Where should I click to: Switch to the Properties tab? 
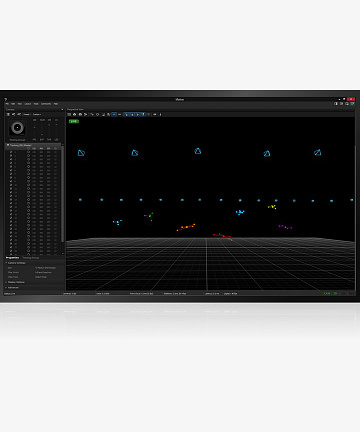(12, 258)
